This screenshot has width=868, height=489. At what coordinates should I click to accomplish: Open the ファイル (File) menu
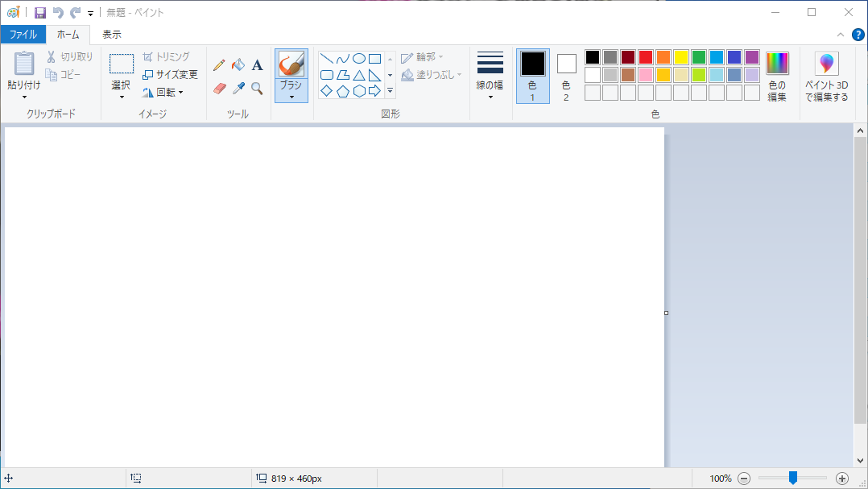tap(23, 35)
